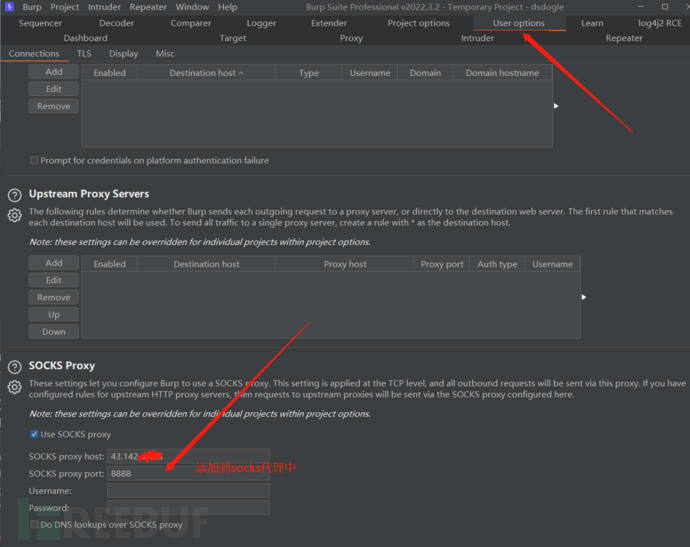Viewport: 690px width, 547px height.
Task: Open the Learn tab
Action: click(592, 23)
